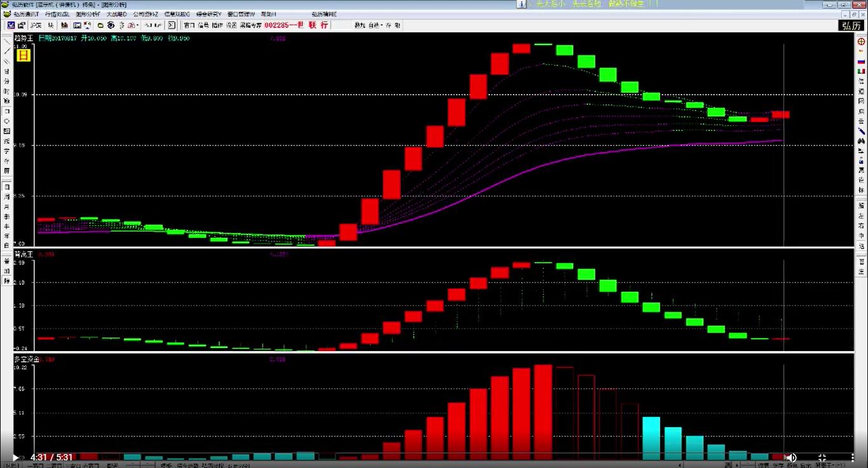Image resolution: width=868 pixels, height=468 pixels.
Task: Click the green-white-red flag icon in right sidebar
Action: 862,72
